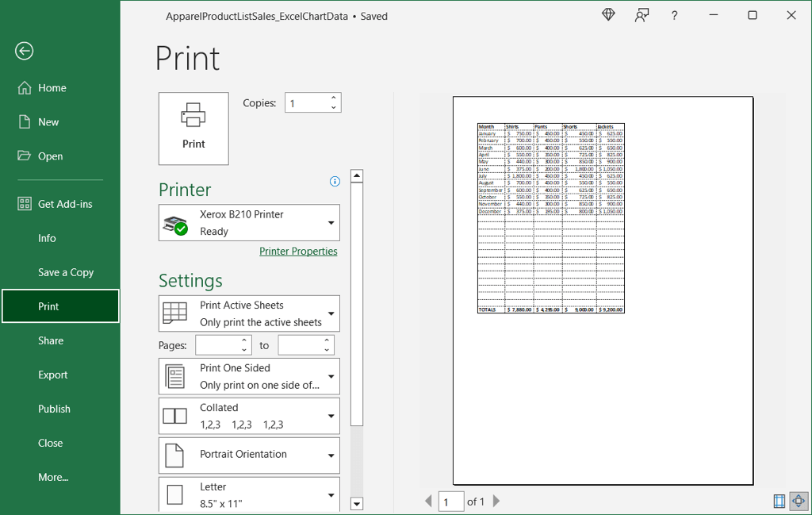Open Get Add-ins from sidebar
The image size is (812, 515).
point(64,204)
